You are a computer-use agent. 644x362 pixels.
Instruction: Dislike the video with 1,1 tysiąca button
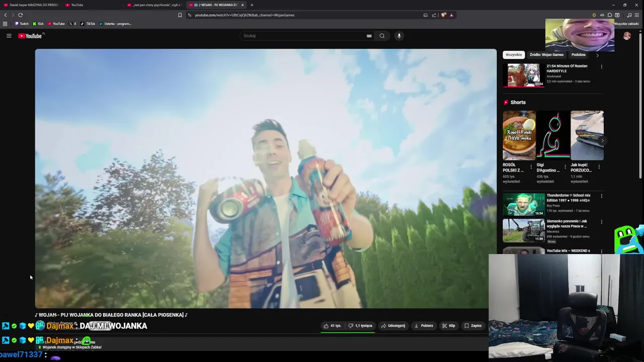360,326
